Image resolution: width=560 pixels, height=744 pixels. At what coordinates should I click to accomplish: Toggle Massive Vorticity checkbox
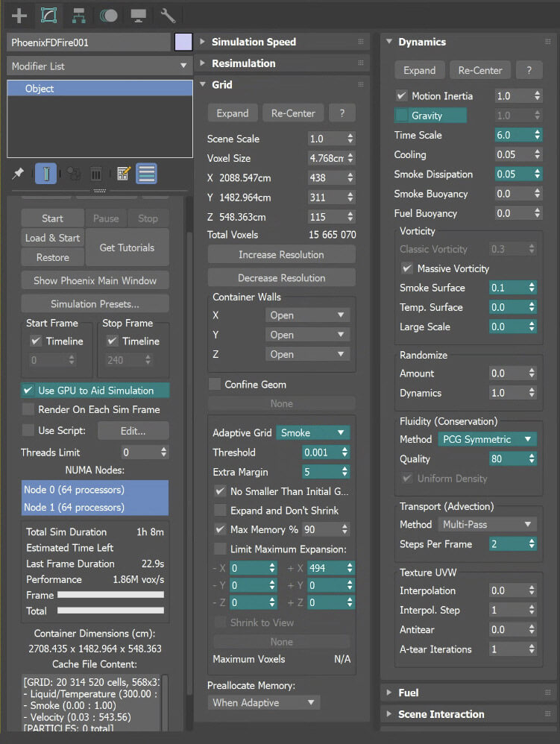click(406, 268)
